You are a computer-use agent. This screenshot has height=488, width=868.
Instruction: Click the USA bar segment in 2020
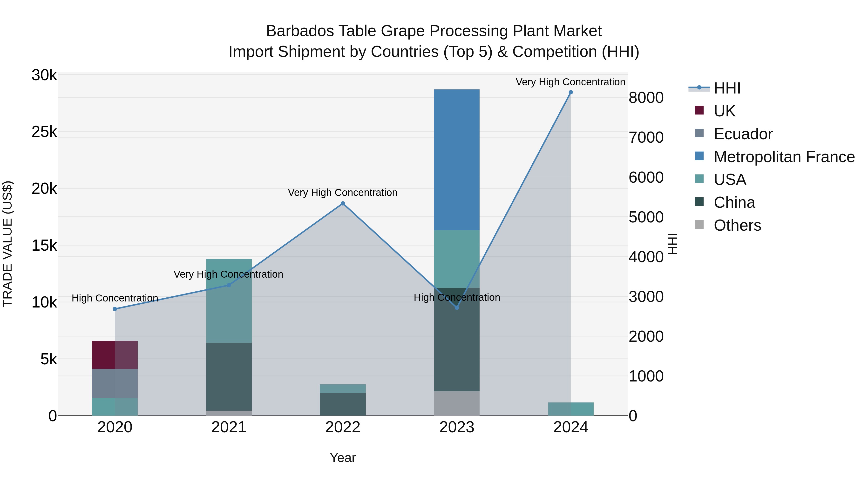click(x=115, y=407)
